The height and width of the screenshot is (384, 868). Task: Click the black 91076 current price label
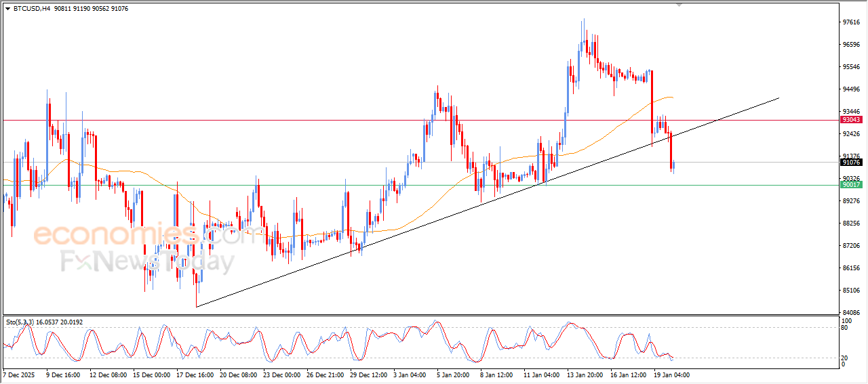click(x=850, y=163)
